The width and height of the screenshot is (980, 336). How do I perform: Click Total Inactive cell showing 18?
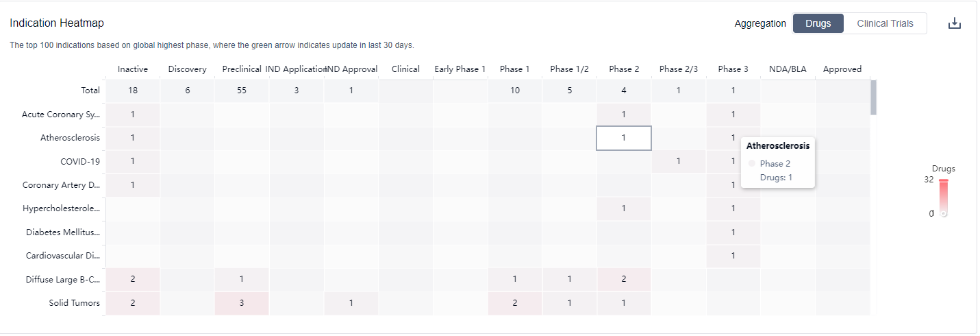coord(132,91)
